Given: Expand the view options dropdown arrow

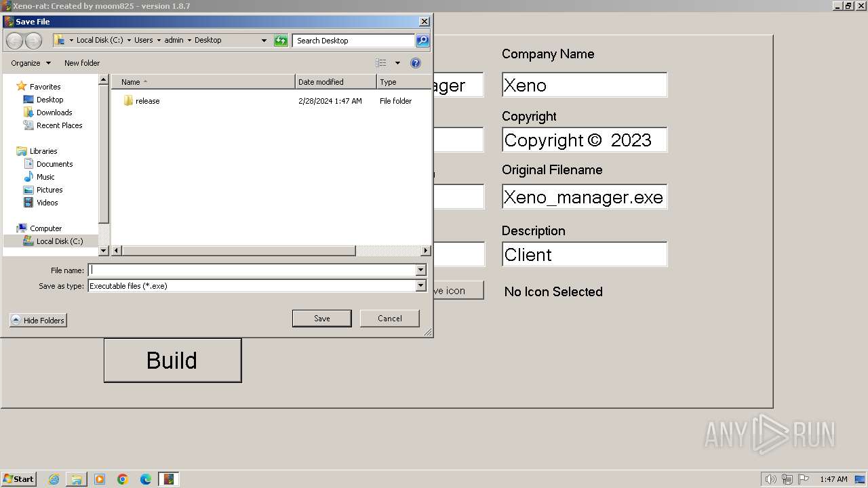Looking at the screenshot, I should click(x=397, y=63).
